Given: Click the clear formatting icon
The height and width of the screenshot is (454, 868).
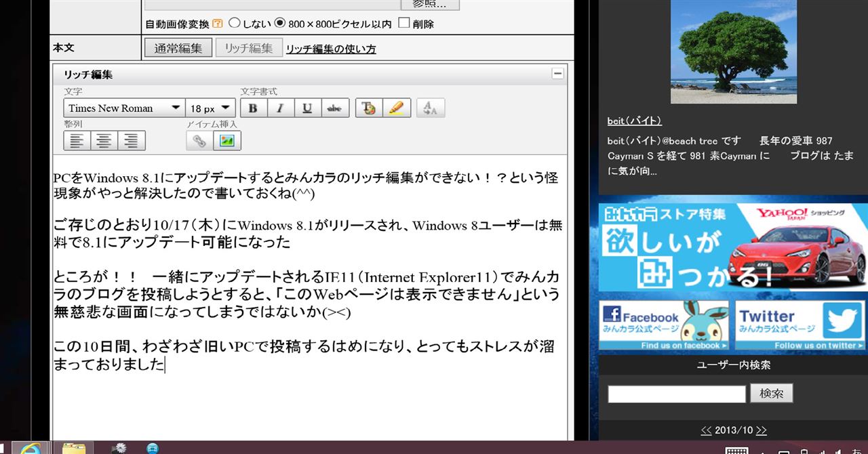Looking at the screenshot, I should point(431,108).
